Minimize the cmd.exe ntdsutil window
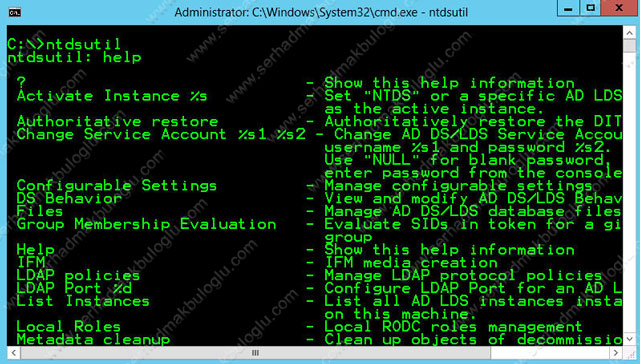 (x=568, y=8)
